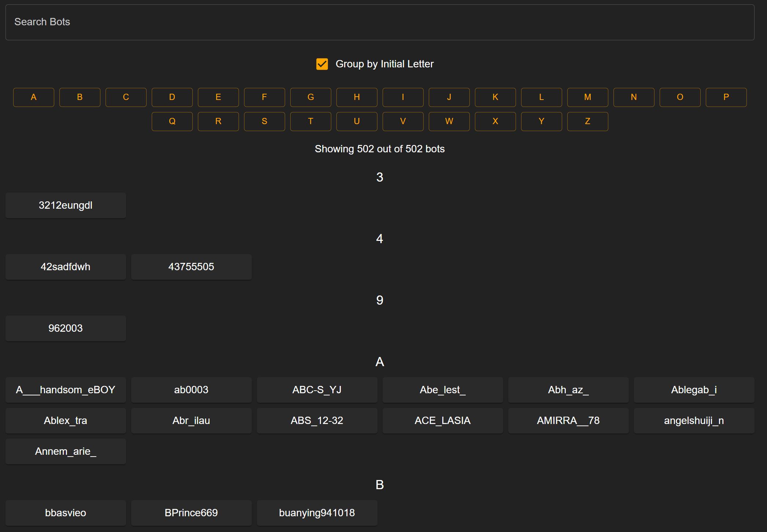Open the 3212eungdl bot entry
This screenshot has width=767, height=532.
click(x=66, y=205)
